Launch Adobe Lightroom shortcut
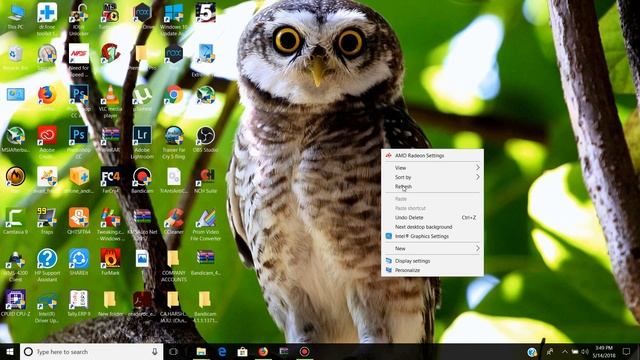The image size is (640, 360). [x=142, y=142]
